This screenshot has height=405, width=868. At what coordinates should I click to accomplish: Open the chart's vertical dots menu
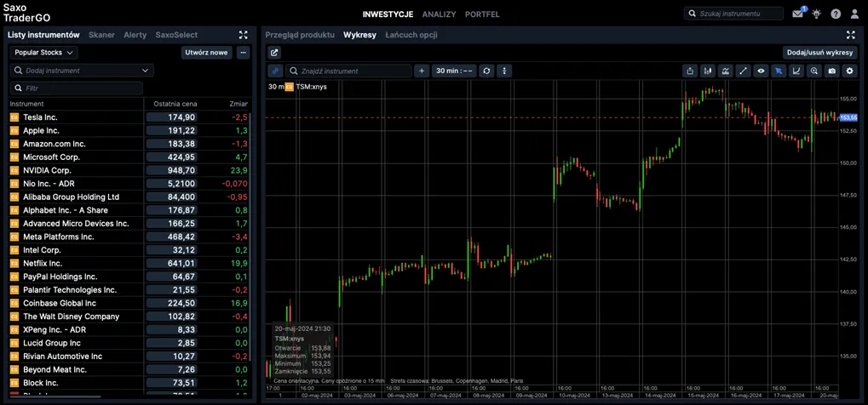tap(504, 71)
